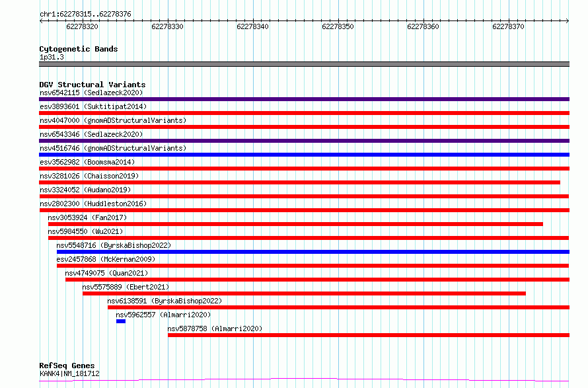The image size is (588, 388).
Task: Select the nsv2802300 (Huddleston2016) label
Action: (x=93, y=204)
